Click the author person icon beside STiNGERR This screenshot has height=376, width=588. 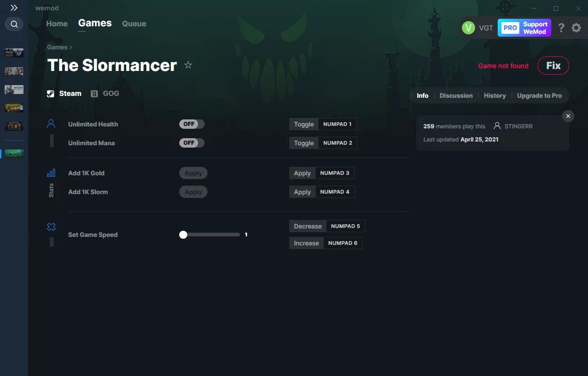click(497, 126)
